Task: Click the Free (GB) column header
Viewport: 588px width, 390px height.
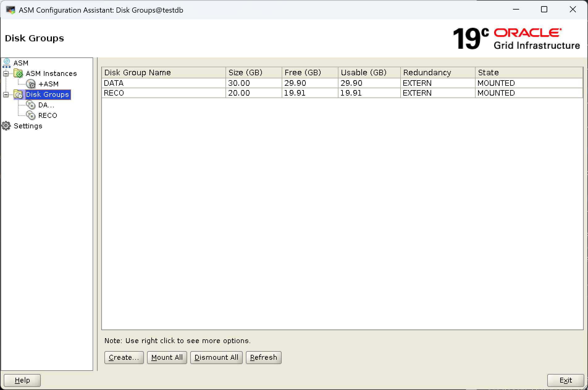Action: click(x=310, y=73)
